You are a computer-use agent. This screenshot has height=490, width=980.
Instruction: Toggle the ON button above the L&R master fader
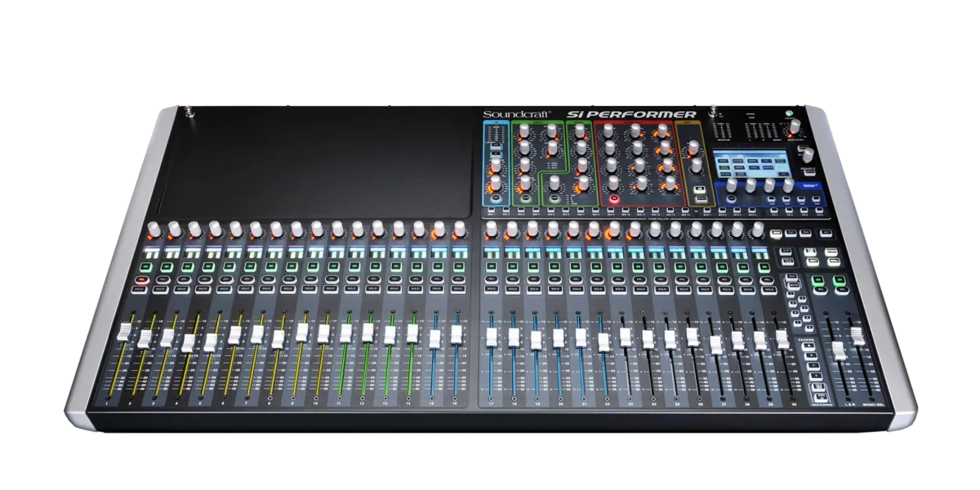(818, 281)
